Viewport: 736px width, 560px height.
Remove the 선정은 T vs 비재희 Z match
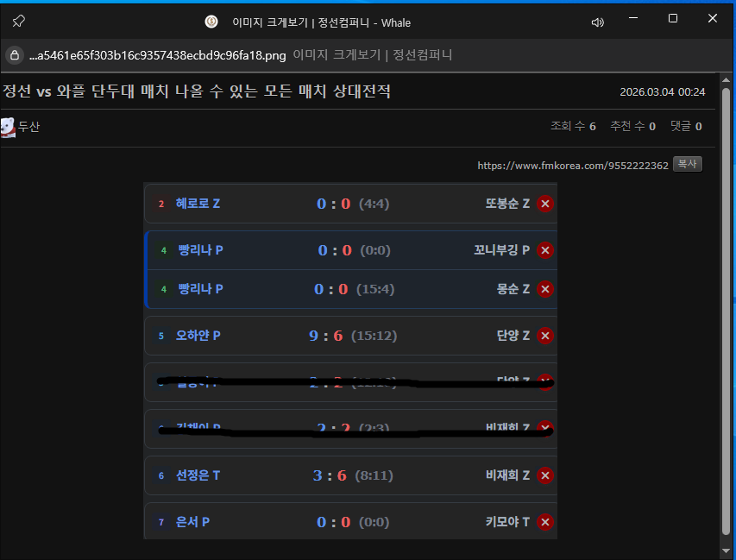click(x=544, y=475)
